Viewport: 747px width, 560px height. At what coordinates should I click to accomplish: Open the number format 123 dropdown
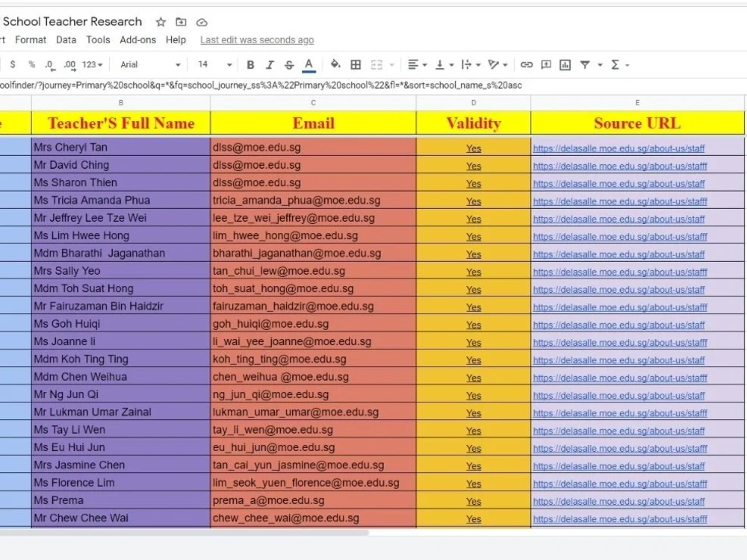(92, 64)
